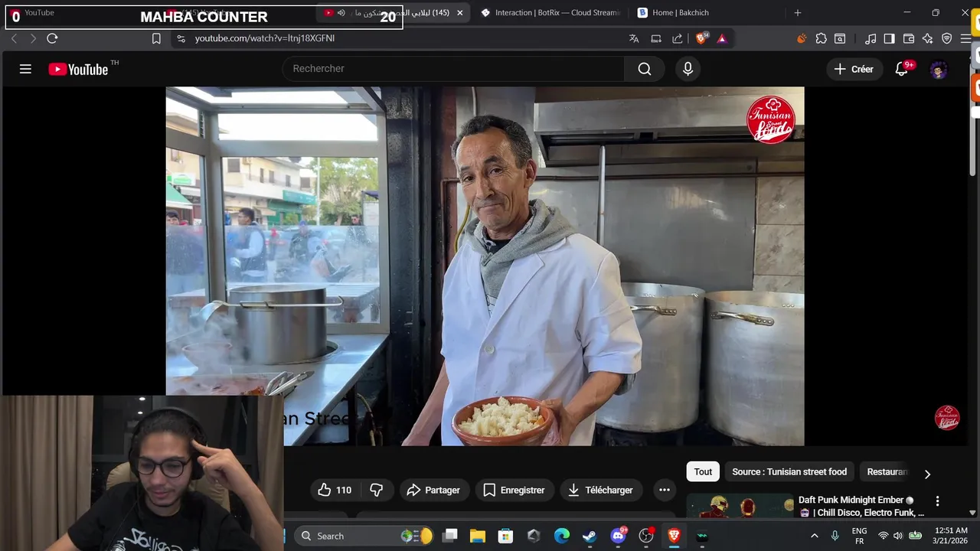The width and height of the screenshot is (980, 551).
Task: Click the Télécharger download button
Action: [x=600, y=490]
